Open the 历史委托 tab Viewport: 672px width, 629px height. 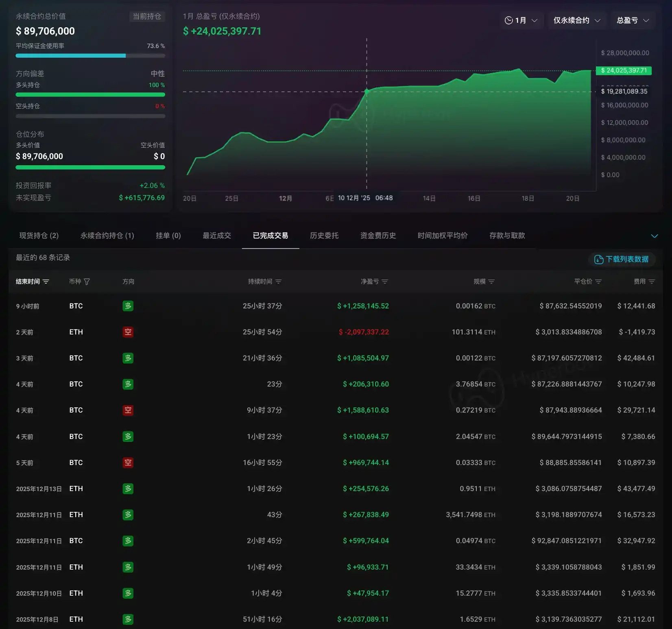click(x=324, y=236)
